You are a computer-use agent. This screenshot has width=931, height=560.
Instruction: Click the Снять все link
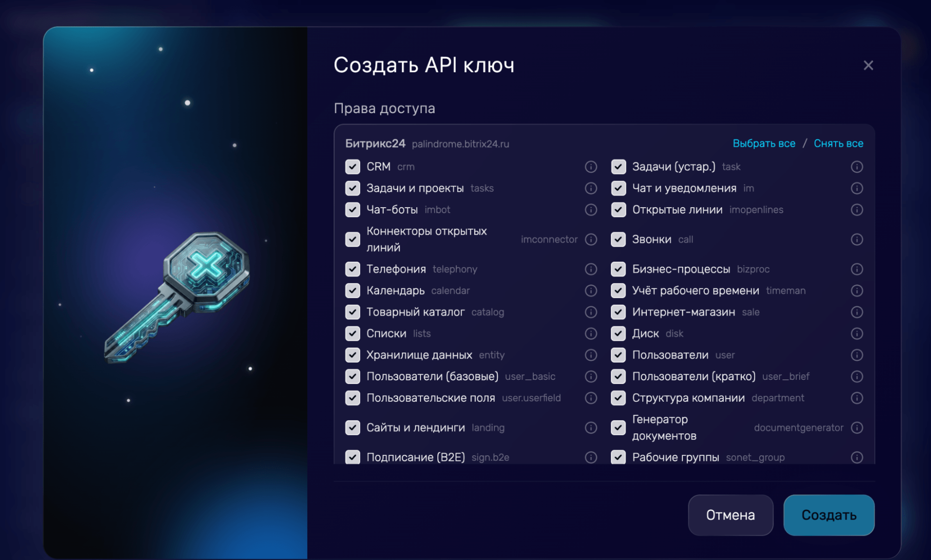pyautogui.click(x=838, y=143)
